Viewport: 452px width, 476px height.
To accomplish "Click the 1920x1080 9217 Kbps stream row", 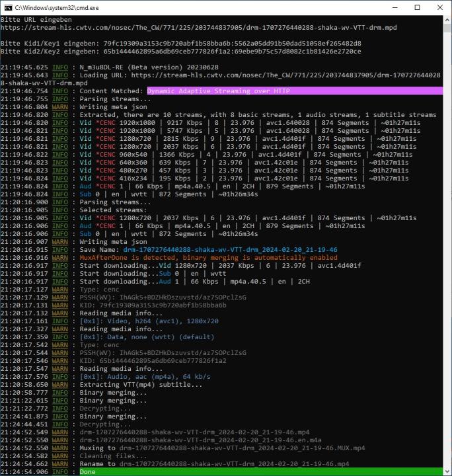I will click(x=211, y=123).
